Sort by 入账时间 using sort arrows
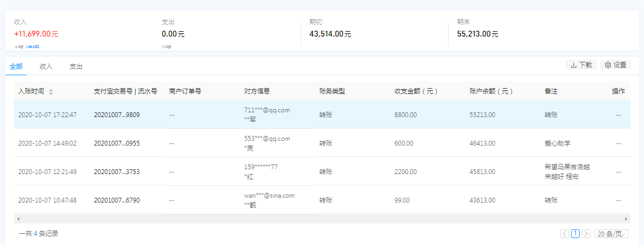This screenshot has height=245, width=644. (51, 92)
